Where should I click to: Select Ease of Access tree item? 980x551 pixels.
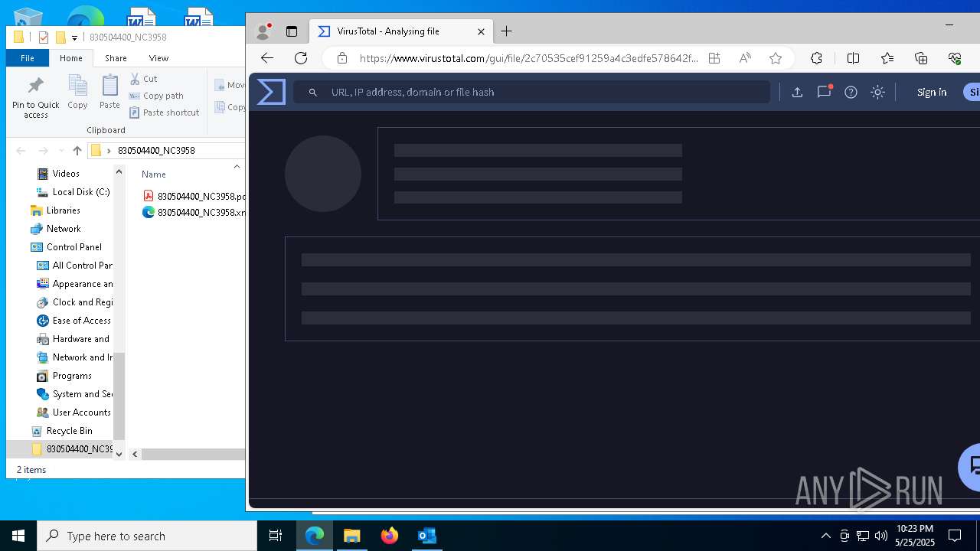pos(74,321)
